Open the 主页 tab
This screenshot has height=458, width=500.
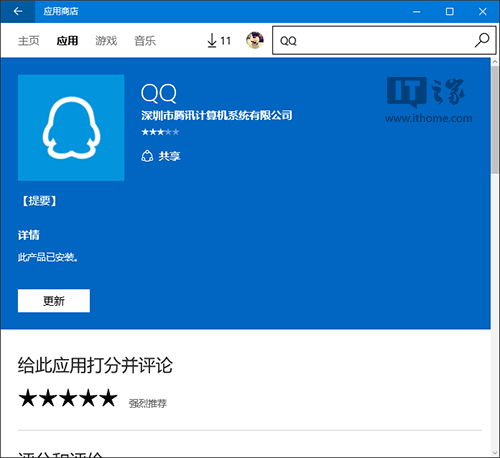point(29,41)
